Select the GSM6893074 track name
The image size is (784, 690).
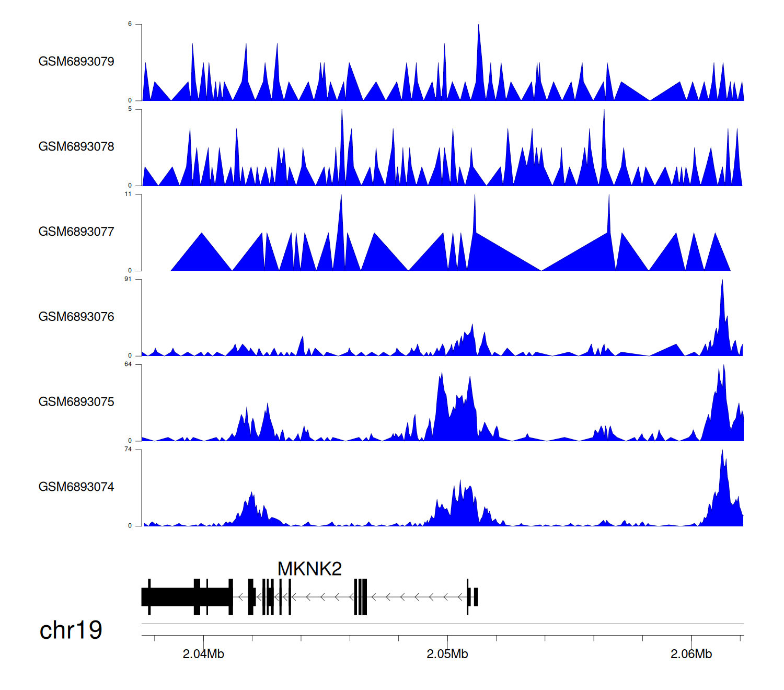pos(76,487)
